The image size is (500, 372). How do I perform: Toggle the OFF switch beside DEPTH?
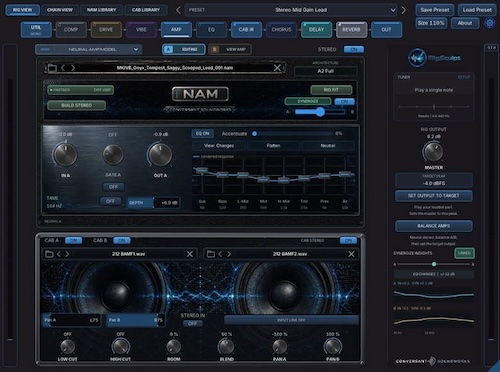point(110,201)
